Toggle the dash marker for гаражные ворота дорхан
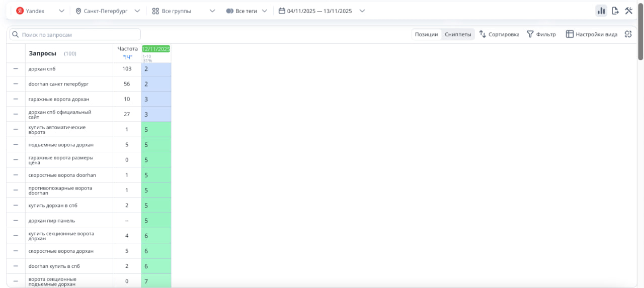Viewport: 644px width, 288px height. (16, 99)
